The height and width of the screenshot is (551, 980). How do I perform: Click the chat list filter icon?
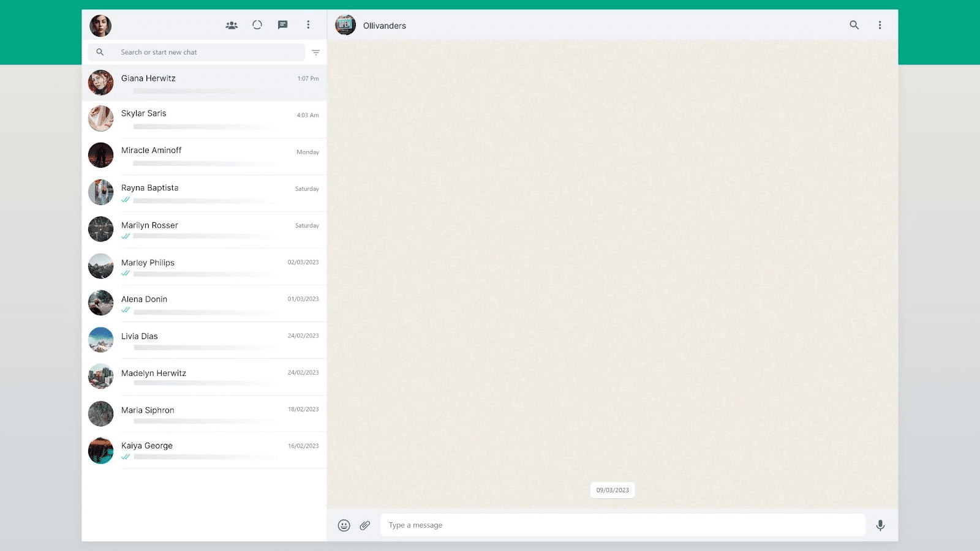click(315, 52)
